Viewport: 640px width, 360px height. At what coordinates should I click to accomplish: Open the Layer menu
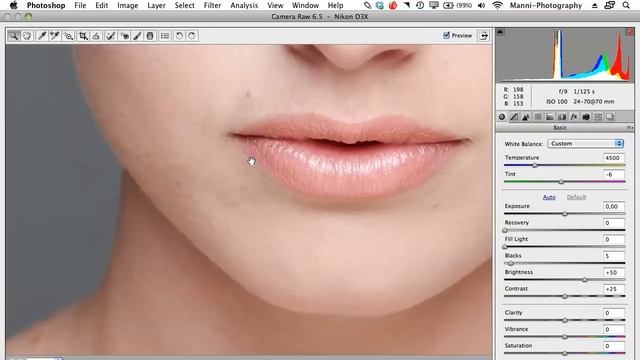156,5
